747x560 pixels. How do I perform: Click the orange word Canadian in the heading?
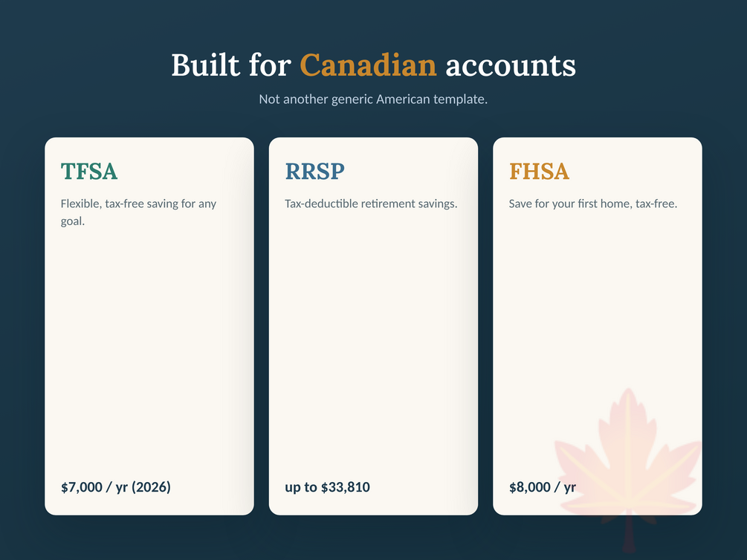(x=368, y=65)
